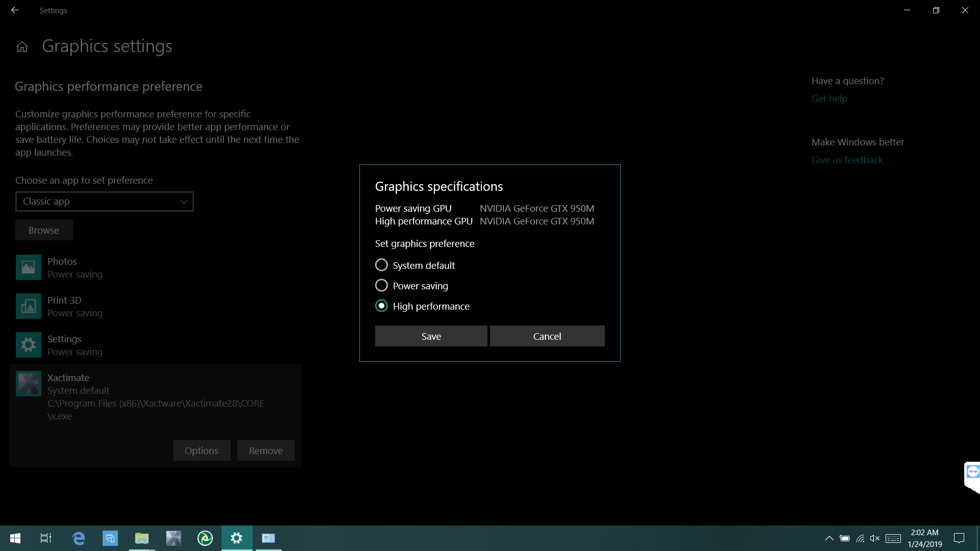Viewport: 980px width, 551px height.
Task: Go back using the Settings back arrow
Action: coord(15,10)
